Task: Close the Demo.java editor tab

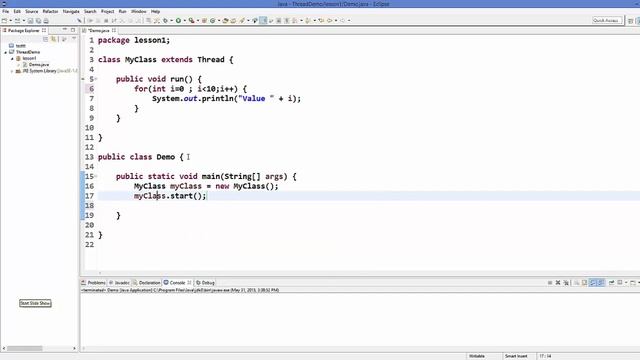Action: pyautogui.click(x=114, y=31)
